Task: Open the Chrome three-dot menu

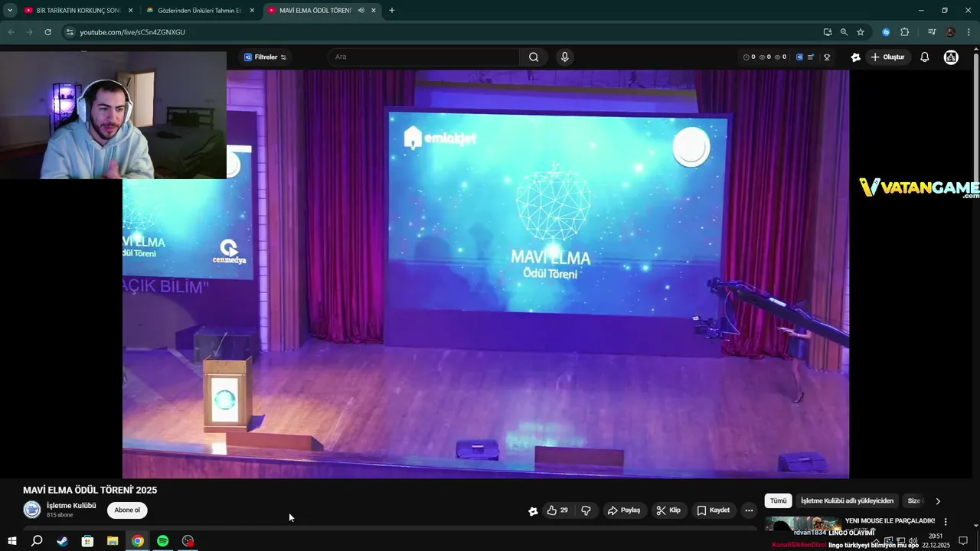Action: coord(968,32)
